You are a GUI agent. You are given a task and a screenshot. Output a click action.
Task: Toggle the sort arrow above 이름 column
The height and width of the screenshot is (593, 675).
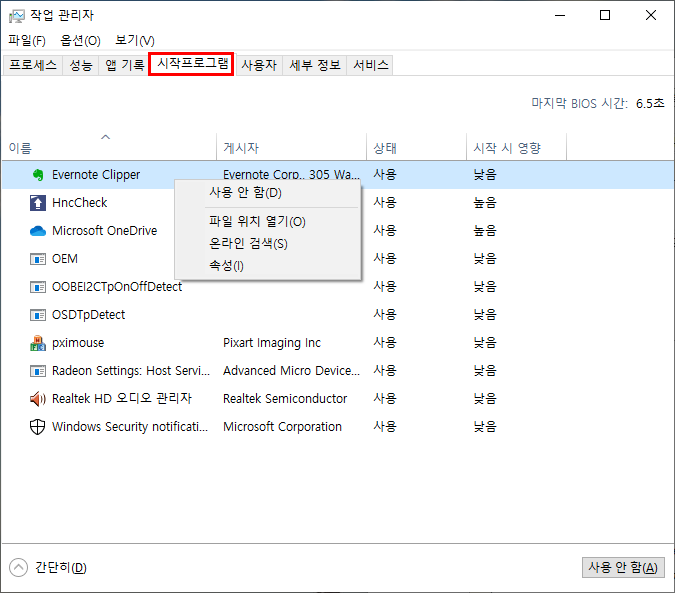click(105, 137)
